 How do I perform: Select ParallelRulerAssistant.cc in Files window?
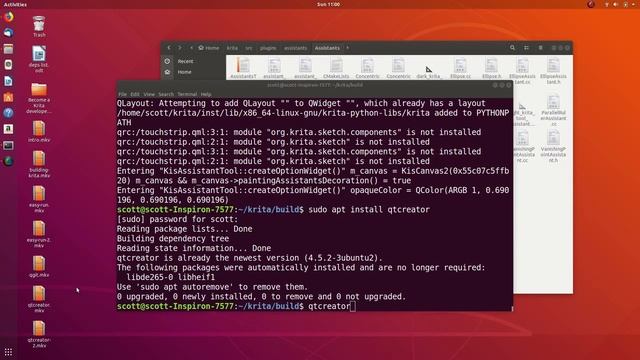tap(553, 110)
